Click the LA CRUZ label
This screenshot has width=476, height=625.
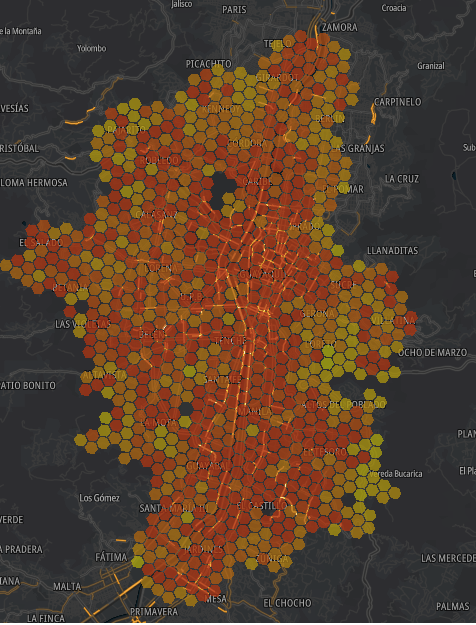402,179
